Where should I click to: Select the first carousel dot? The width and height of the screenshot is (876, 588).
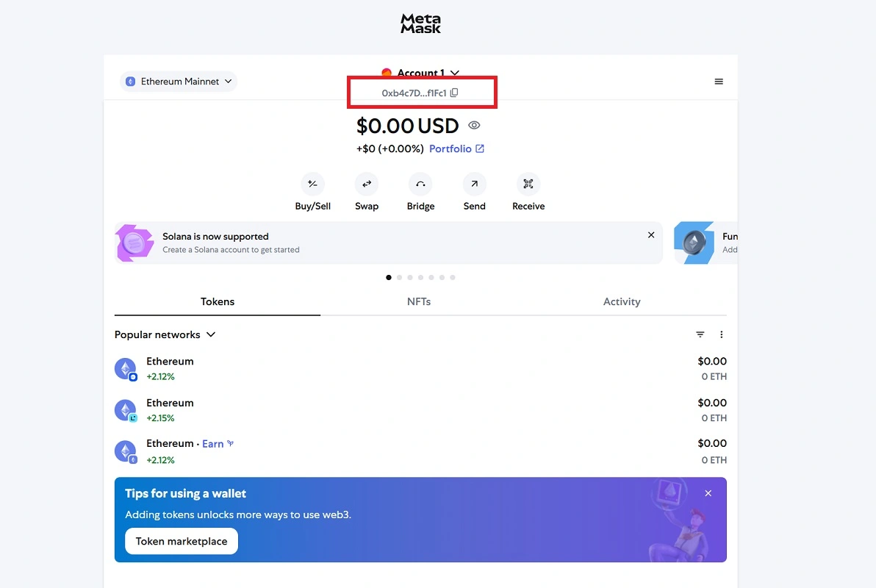pyautogui.click(x=389, y=277)
